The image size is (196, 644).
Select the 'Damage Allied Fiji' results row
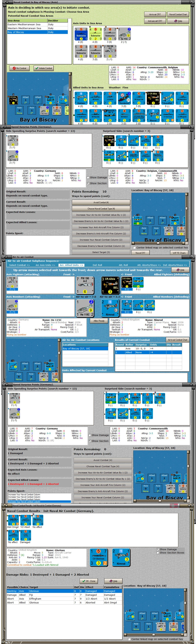[64, 595]
